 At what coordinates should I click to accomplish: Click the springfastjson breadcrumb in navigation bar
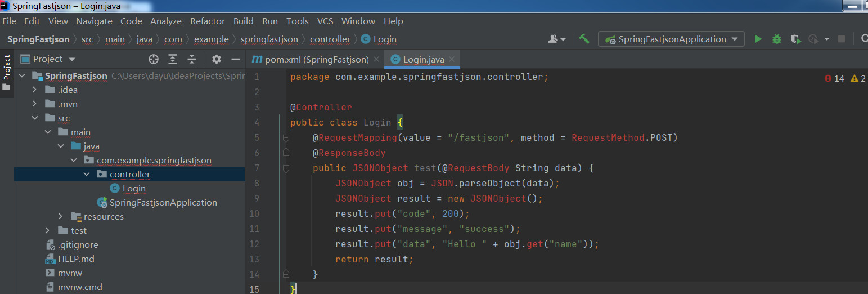(269, 39)
